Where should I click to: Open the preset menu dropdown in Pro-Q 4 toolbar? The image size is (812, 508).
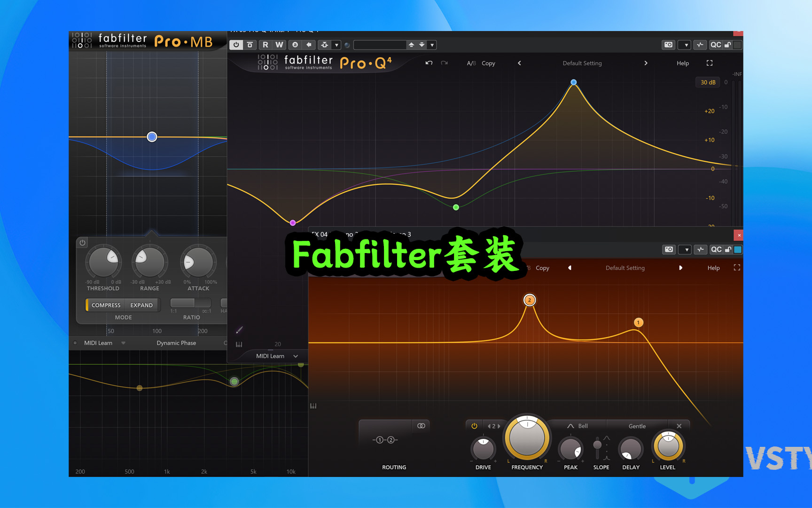point(432,45)
